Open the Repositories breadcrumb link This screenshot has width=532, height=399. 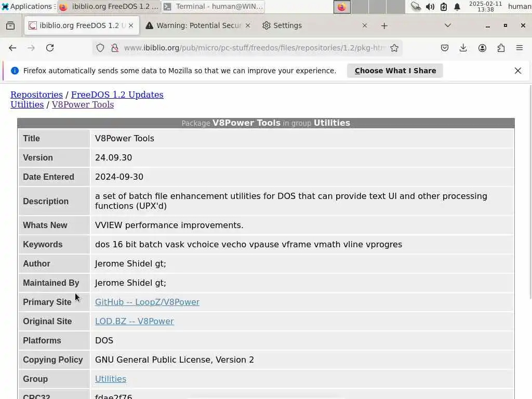point(37,95)
